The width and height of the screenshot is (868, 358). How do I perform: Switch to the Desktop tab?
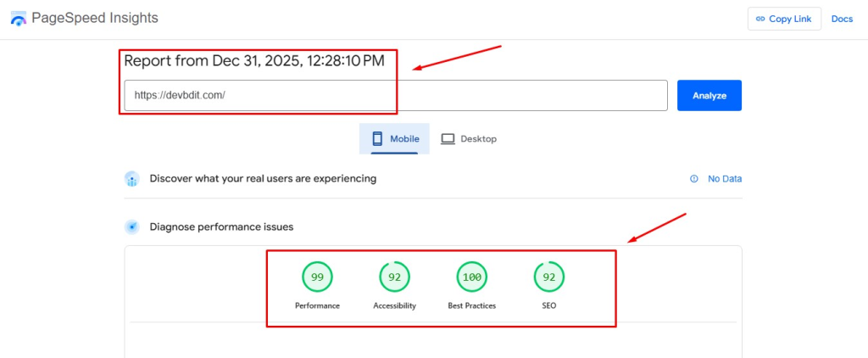(468, 138)
